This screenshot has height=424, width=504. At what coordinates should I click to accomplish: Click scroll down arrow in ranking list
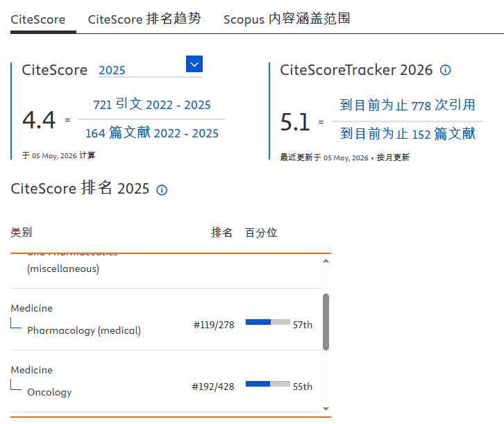(326, 409)
